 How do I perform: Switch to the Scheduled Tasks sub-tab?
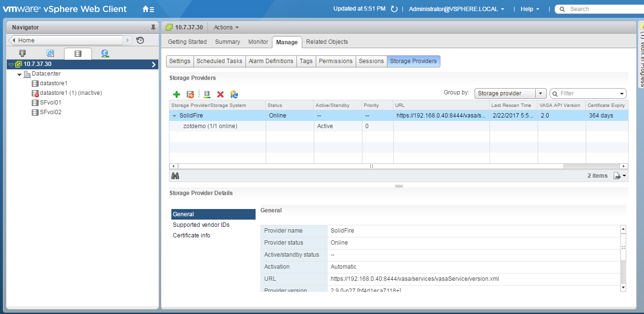click(219, 61)
